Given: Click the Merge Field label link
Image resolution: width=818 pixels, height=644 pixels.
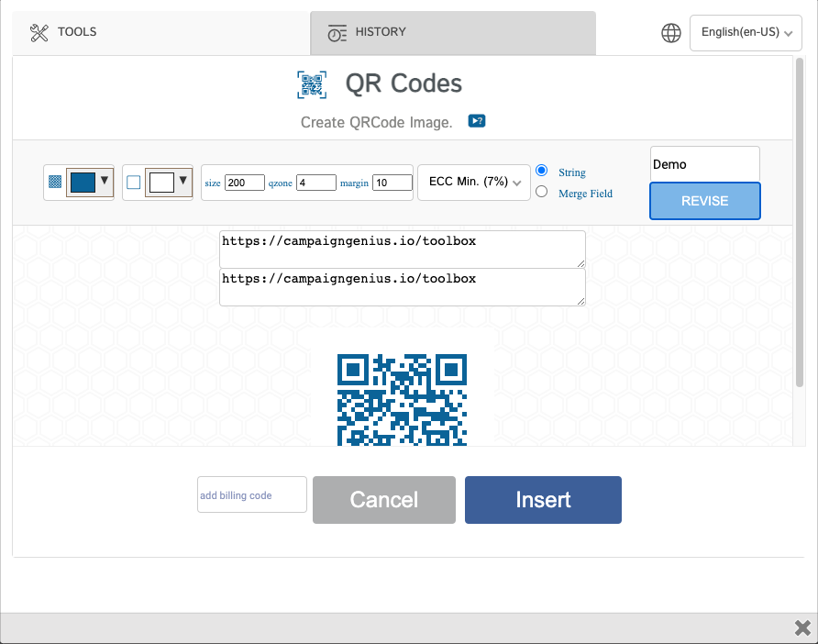Looking at the screenshot, I should coord(585,194).
